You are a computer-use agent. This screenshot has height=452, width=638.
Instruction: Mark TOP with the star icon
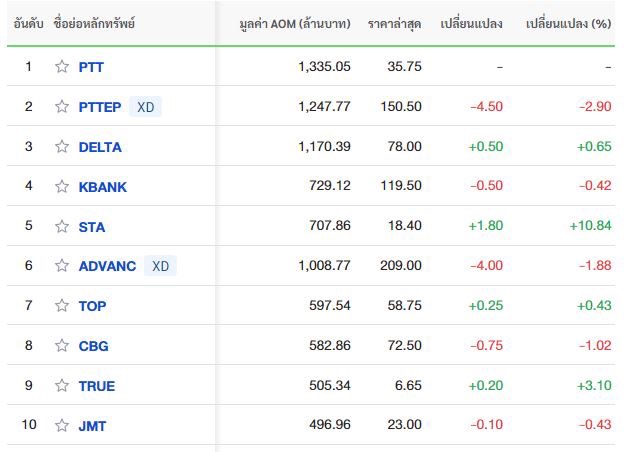pyautogui.click(x=62, y=305)
